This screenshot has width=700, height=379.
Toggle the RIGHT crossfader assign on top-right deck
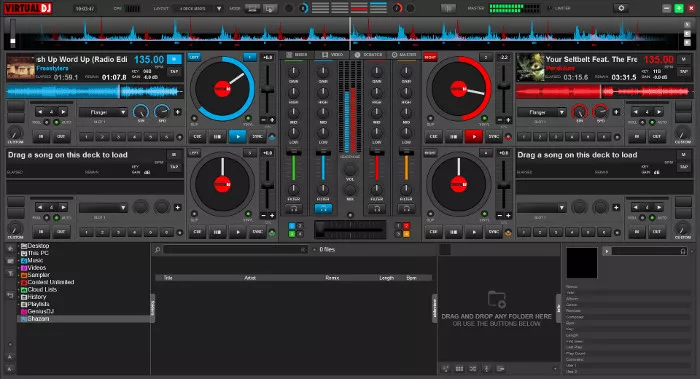[x=430, y=57]
